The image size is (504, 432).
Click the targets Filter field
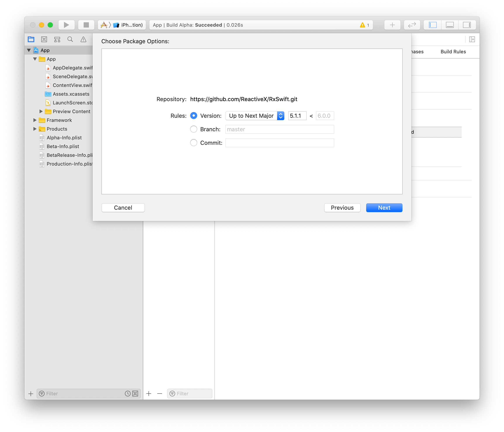pos(190,394)
